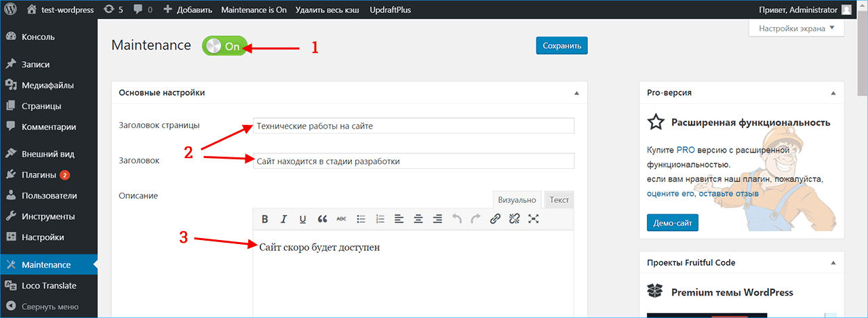Collapse the Pro-версия panel

coord(833,93)
